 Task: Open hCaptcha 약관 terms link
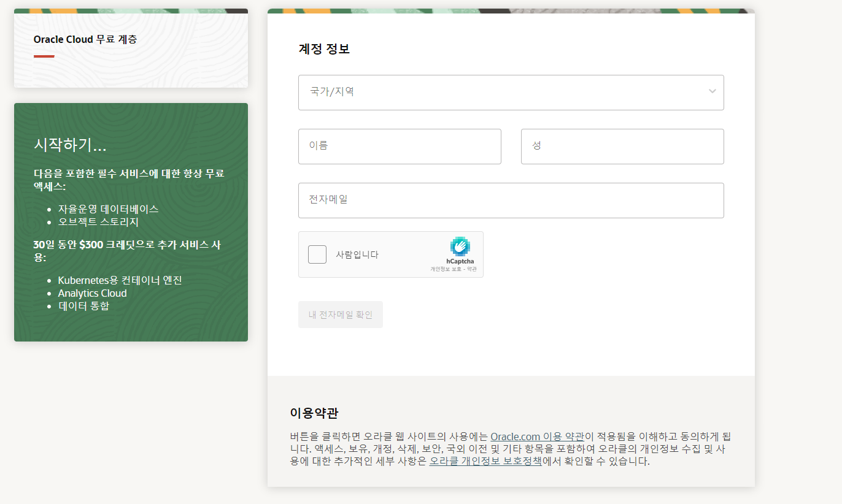(x=471, y=269)
